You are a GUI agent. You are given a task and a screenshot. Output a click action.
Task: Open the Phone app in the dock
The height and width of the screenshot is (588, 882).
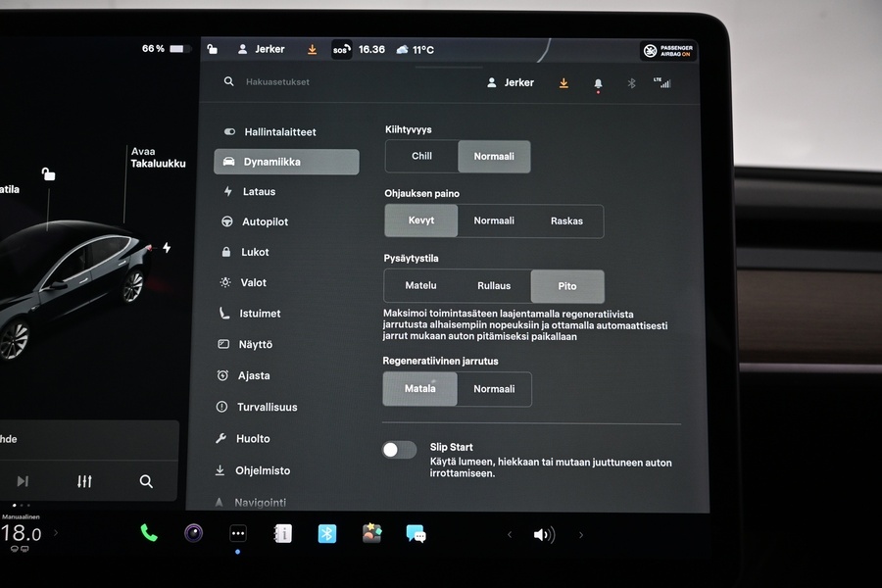[149, 534]
